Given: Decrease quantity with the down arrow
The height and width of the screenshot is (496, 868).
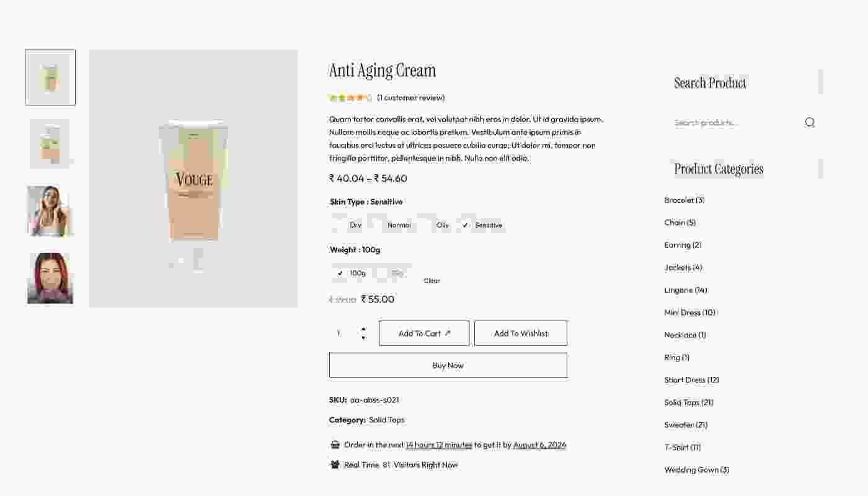Looking at the screenshot, I should click(x=363, y=337).
